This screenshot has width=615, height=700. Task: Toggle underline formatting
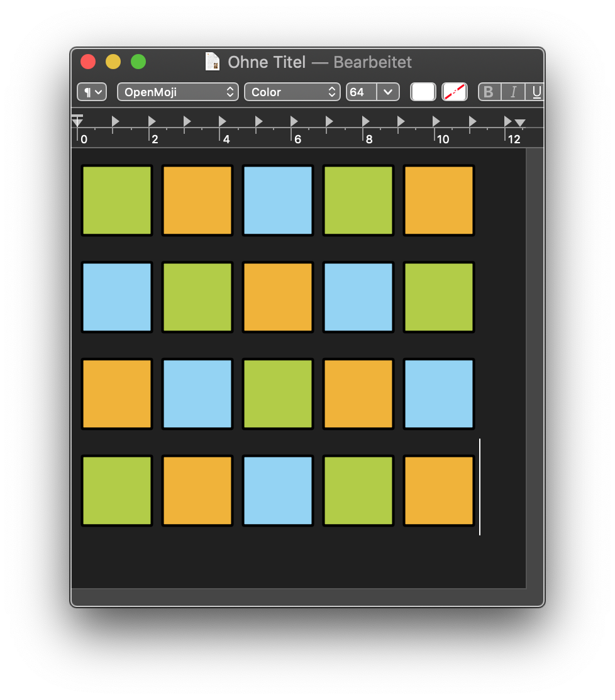point(536,92)
